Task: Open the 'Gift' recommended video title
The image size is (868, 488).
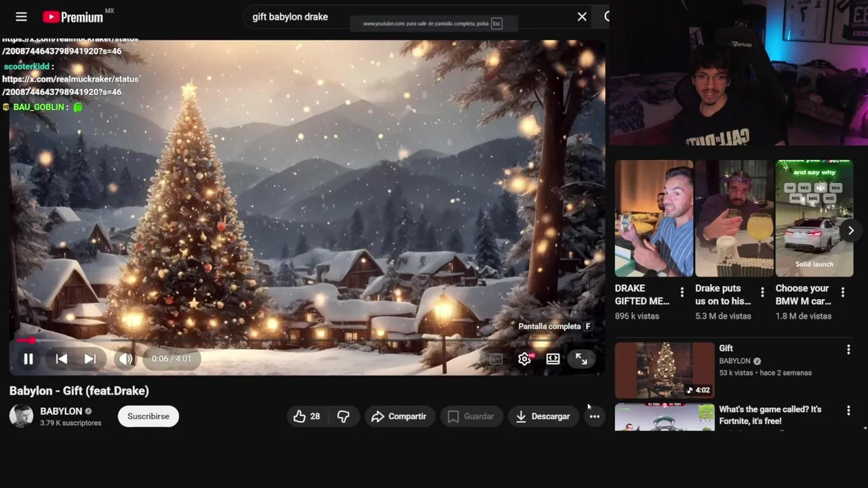Action: [x=726, y=348]
